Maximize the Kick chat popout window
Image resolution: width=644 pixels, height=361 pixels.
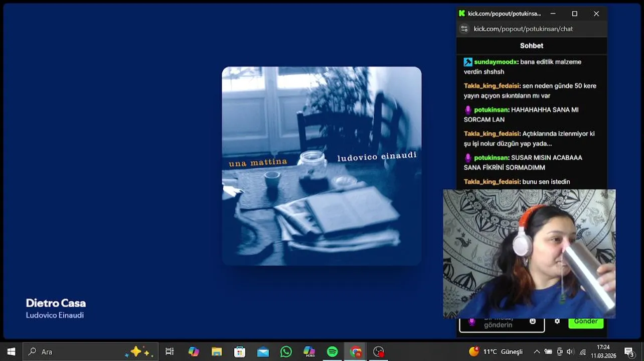pos(575,14)
